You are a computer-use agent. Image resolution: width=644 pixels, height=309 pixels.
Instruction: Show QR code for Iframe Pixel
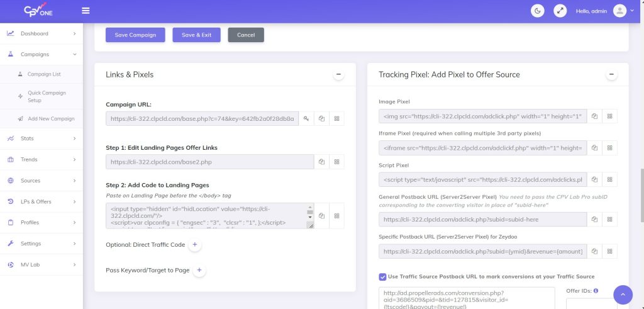pos(609,148)
